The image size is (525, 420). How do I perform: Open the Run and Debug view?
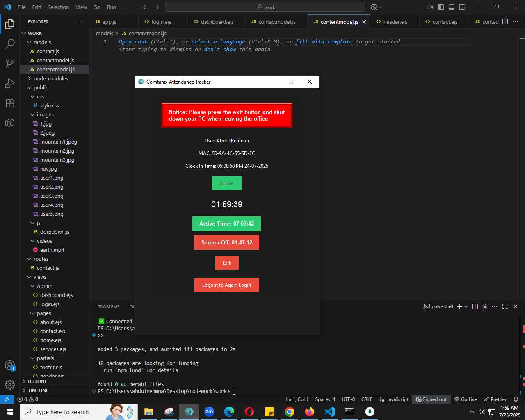(x=10, y=83)
